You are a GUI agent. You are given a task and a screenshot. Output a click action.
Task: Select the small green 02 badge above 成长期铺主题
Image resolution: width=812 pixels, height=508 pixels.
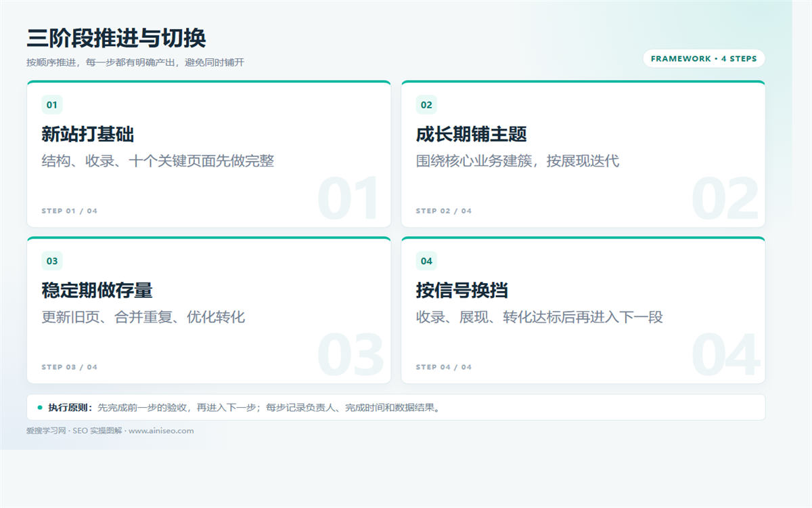point(426,105)
